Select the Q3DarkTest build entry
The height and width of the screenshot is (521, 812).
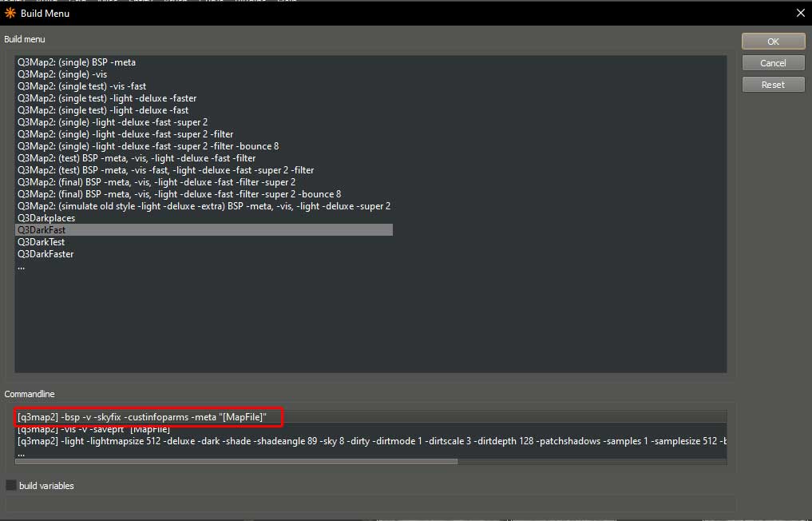41,241
